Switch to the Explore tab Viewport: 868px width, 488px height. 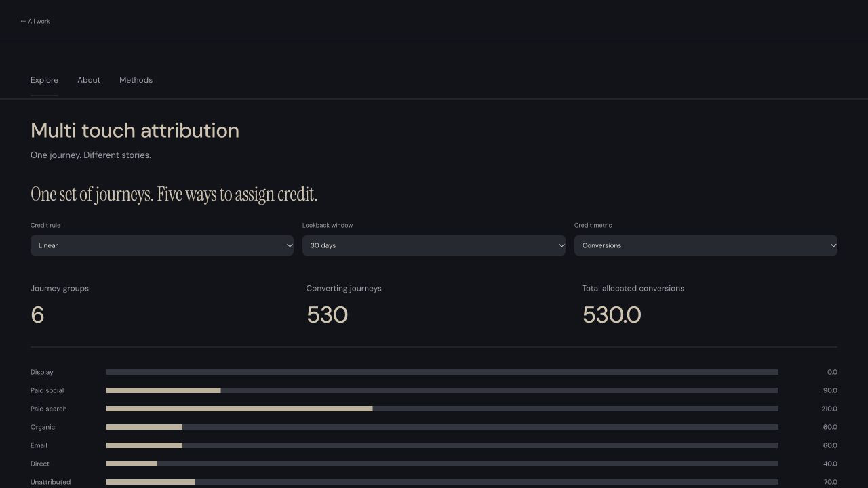click(44, 80)
